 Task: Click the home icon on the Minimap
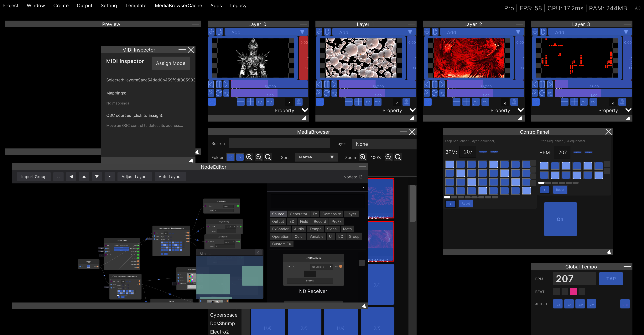[258, 252]
